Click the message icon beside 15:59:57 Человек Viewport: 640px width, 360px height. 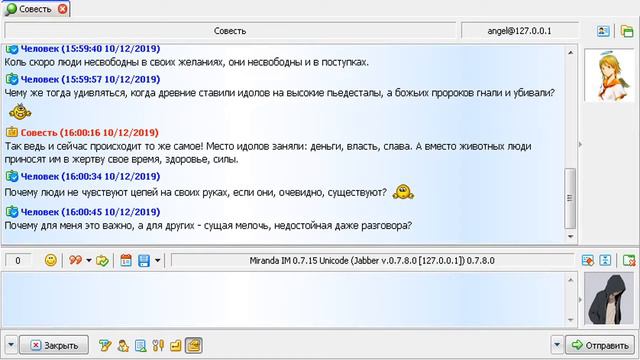point(12,79)
